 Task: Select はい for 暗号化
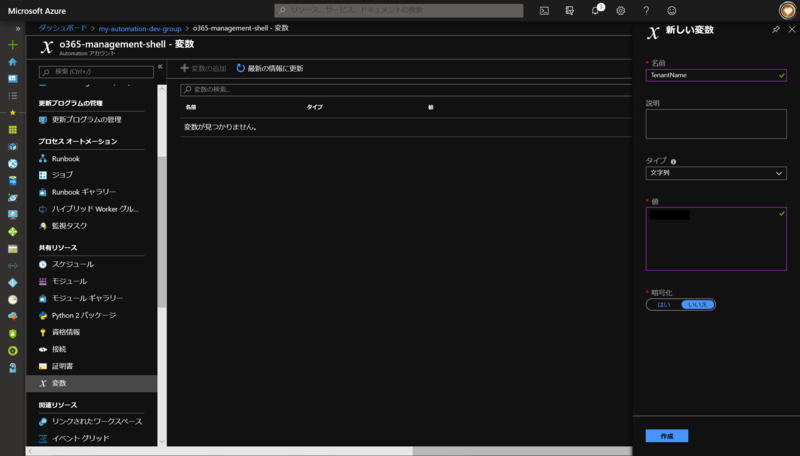(664, 305)
